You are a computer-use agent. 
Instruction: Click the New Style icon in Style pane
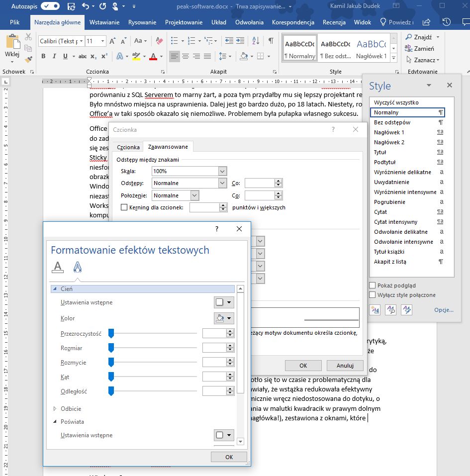(375, 310)
